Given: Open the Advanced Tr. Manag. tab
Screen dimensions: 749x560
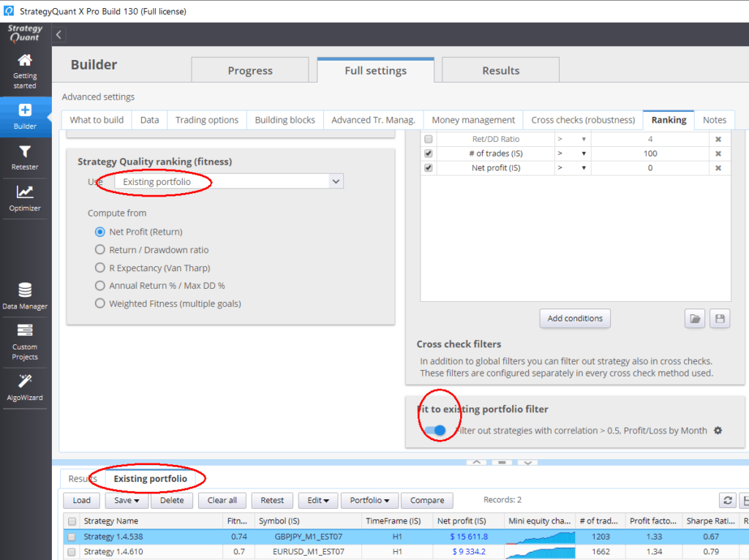Looking at the screenshot, I should [374, 120].
